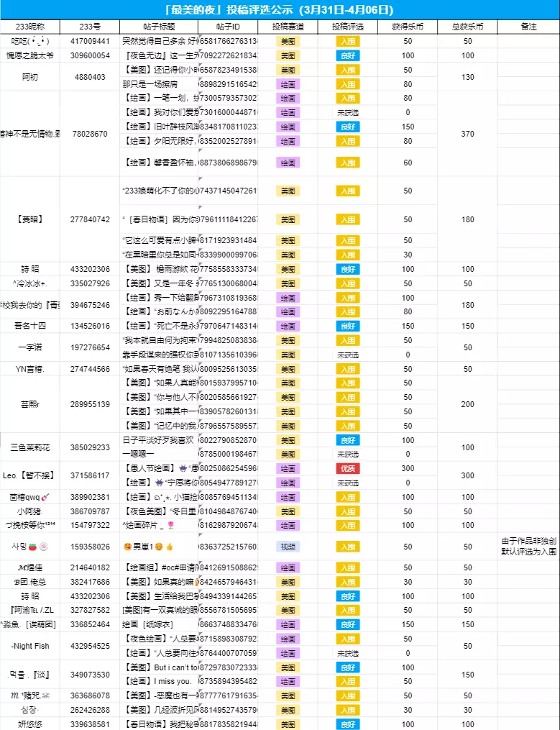This screenshot has width=560, height=730.
Task: Click the 233号 cell 335027926
Action: (90, 283)
